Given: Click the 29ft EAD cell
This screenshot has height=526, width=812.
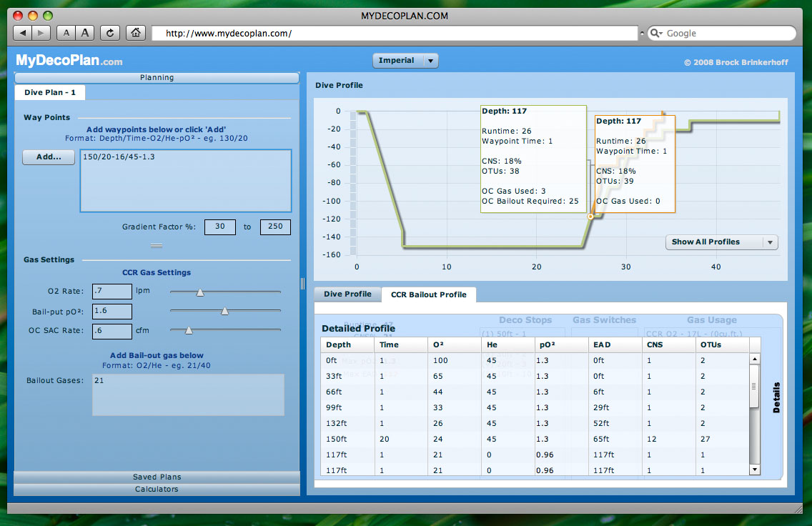Looking at the screenshot, I should pos(615,407).
